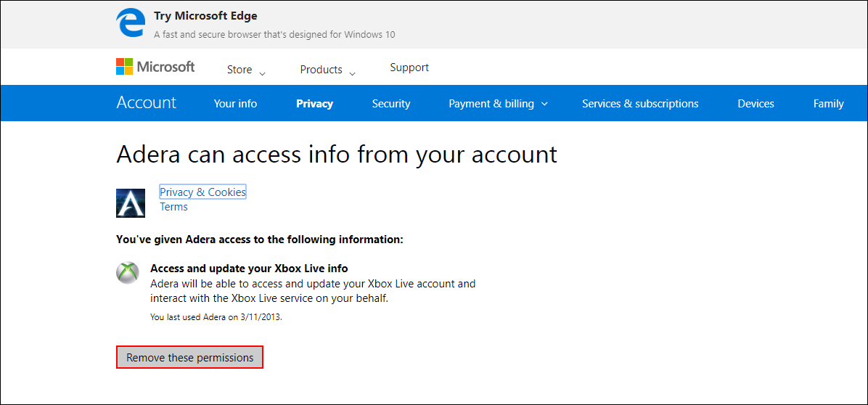This screenshot has height=405, width=868.
Task: Expand the Store dropdown menu
Action: coord(246,70)
